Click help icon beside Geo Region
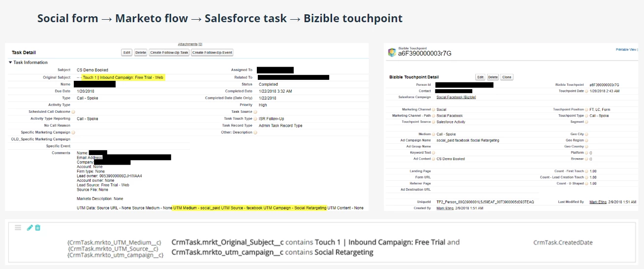 (587, 140)
